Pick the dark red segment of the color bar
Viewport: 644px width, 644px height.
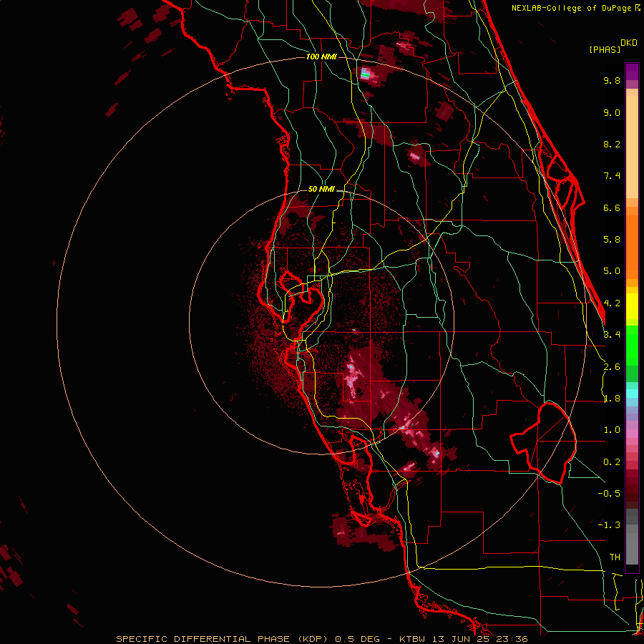(632, 489)
